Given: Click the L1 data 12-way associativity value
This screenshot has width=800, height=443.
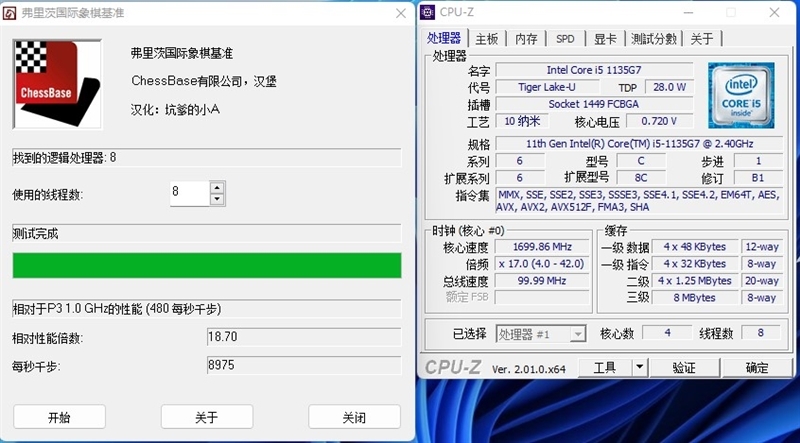Looking at the screenshot, I should pos(762,247).
